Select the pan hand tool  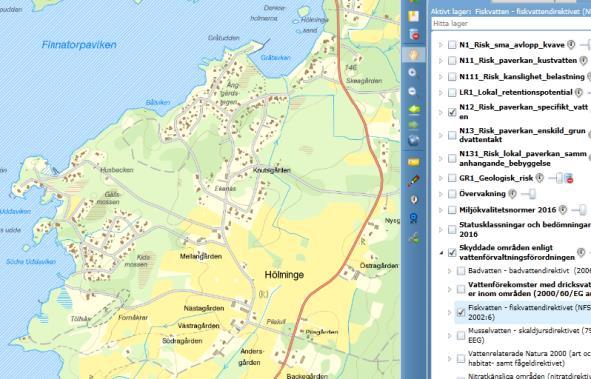(413, 55)
